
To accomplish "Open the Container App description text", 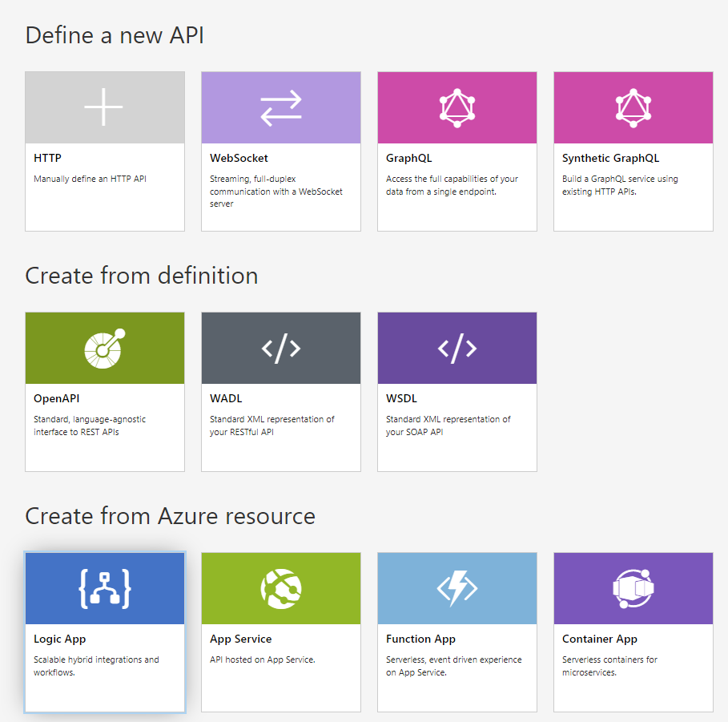I will (x=609, y=666).
